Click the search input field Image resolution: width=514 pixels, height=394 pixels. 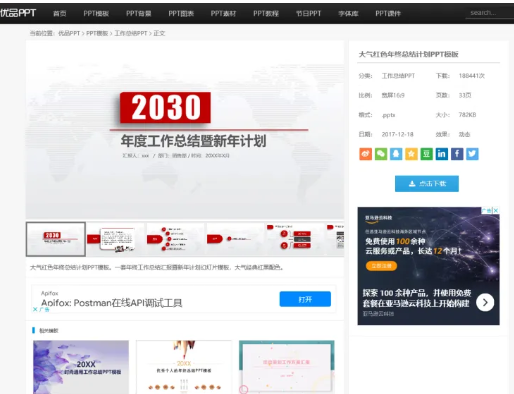click(489, 13)
